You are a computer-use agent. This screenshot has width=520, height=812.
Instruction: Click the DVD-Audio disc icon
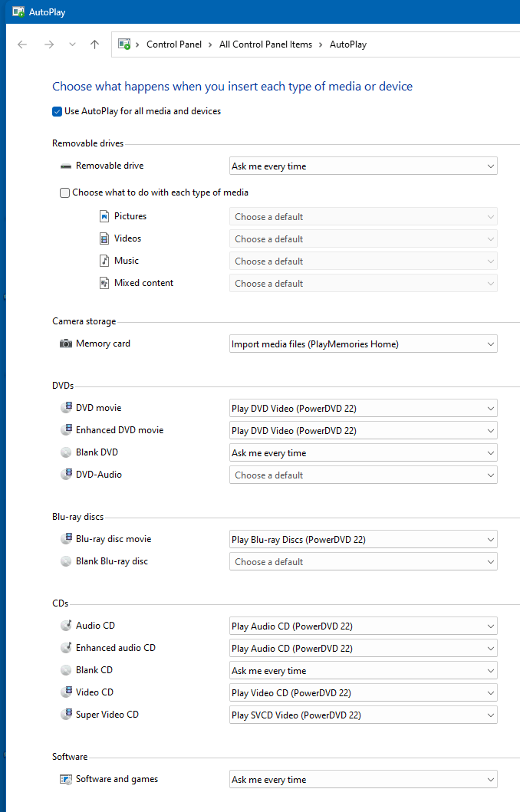point(66,475)
